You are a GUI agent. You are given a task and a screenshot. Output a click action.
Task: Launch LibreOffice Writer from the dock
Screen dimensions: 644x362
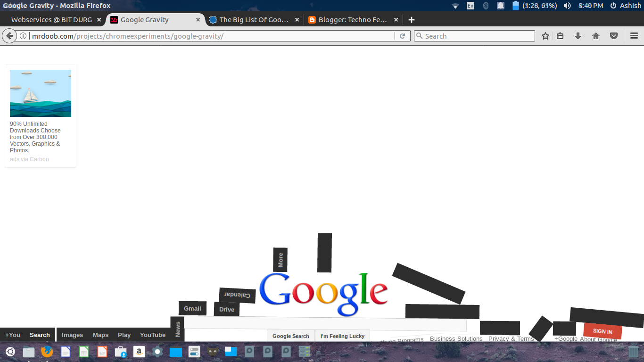[x=66, y=352]
